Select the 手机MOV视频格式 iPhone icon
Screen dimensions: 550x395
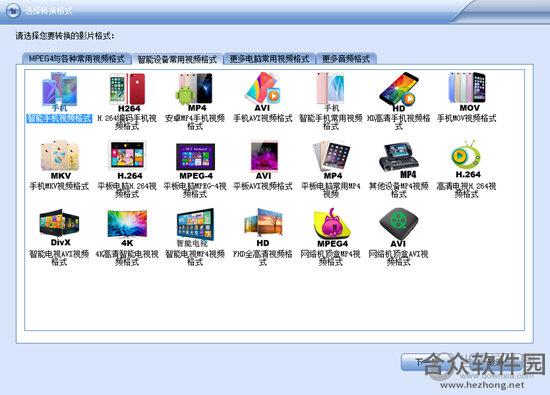coord(467,92)
